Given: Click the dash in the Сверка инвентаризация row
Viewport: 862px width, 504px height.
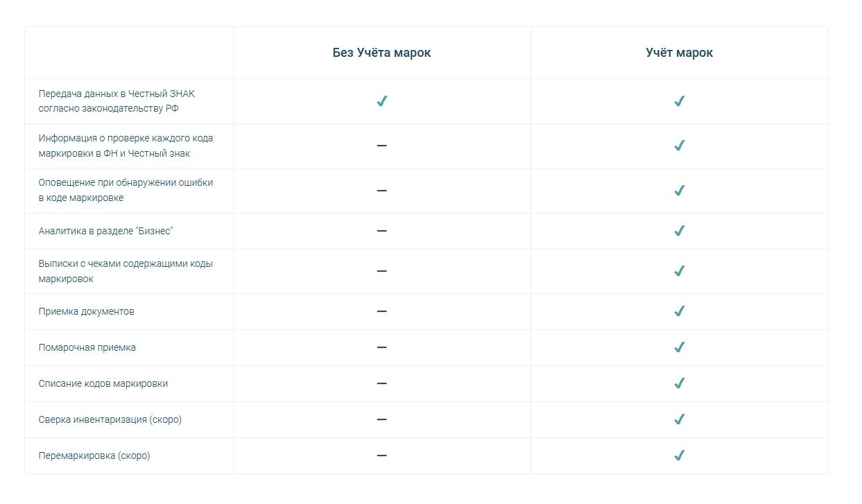Looking at the screenshot, I should pyautogui.click(x=381, y=419).
